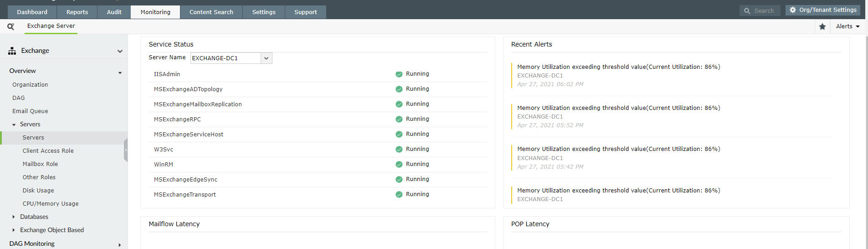Image resolution: width=868 pixels, height=249 pixels.
Task: Expand the Exchange Object Based node
Action: (x=14, y=230)
